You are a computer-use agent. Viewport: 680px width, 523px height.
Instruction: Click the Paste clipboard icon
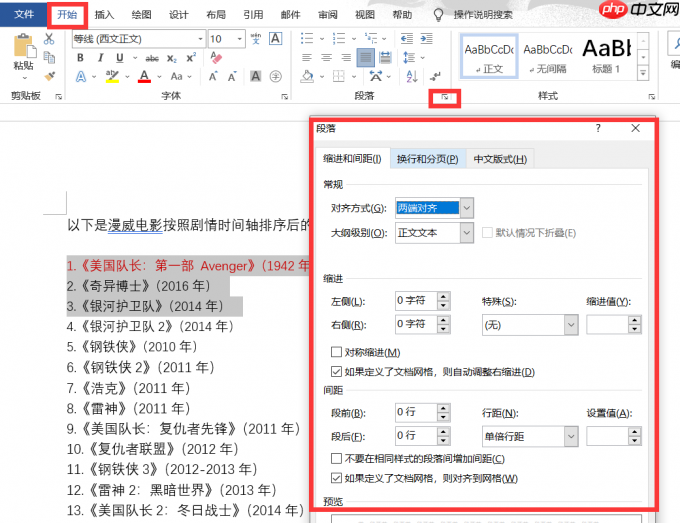(x=24, y=46)
